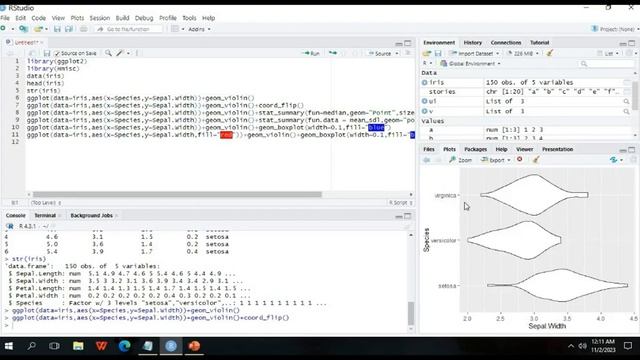
Task: Open Source button dropdown arrow
Action: point(397,53)
